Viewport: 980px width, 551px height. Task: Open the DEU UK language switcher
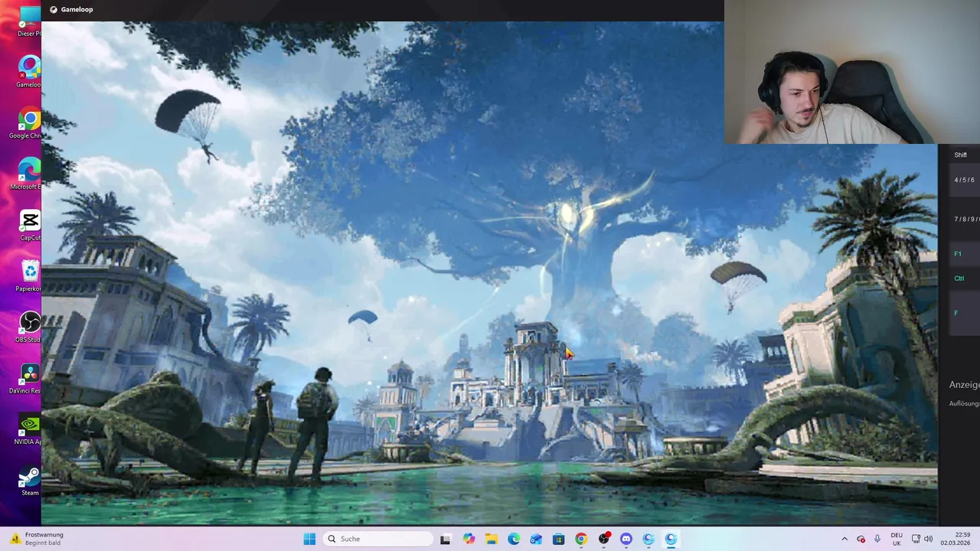[897, 539]
